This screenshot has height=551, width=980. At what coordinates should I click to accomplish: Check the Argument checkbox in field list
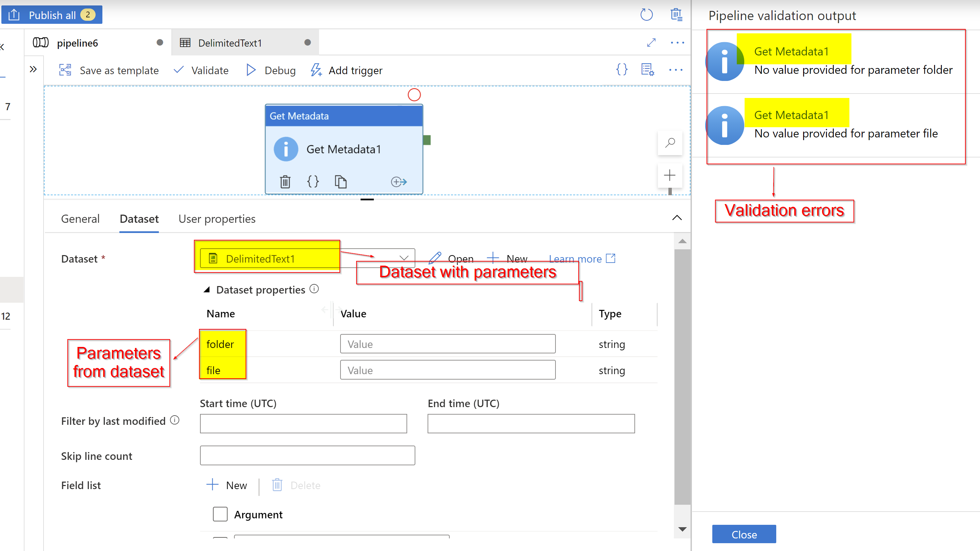click(220, 514)
